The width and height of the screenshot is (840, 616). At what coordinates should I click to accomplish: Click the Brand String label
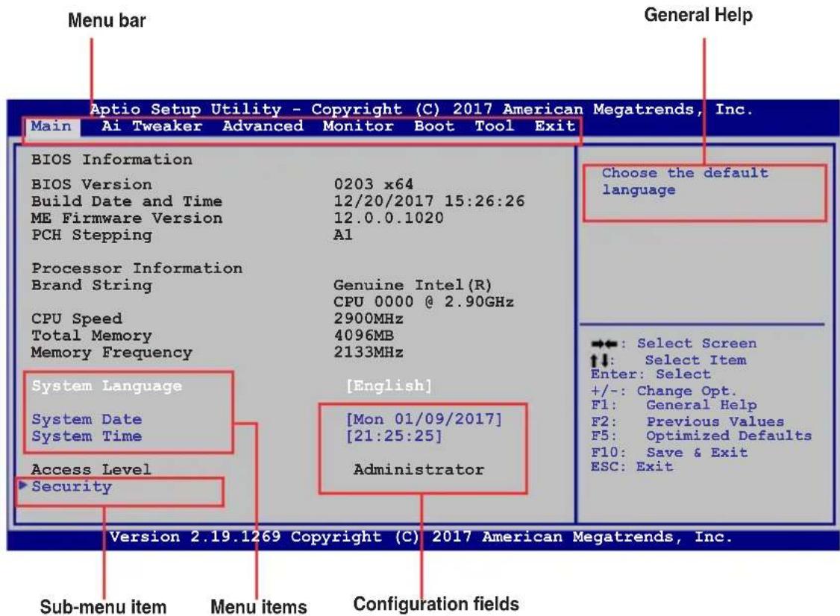point(92,286)
